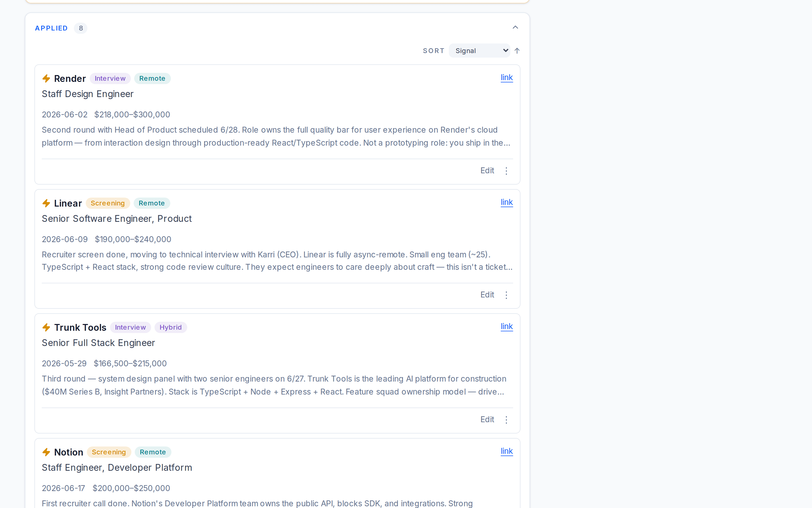The width and height of the screenshot is (812, 508).
Task: Click Notion notes about first recruiter call
Action: point(257,503)
